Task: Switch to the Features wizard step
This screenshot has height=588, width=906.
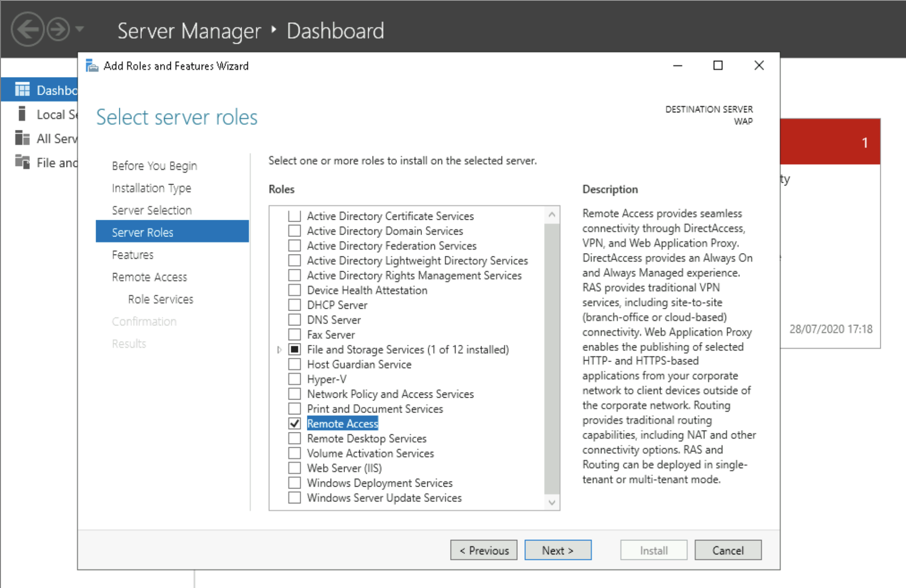Action: tap(133, 255)
